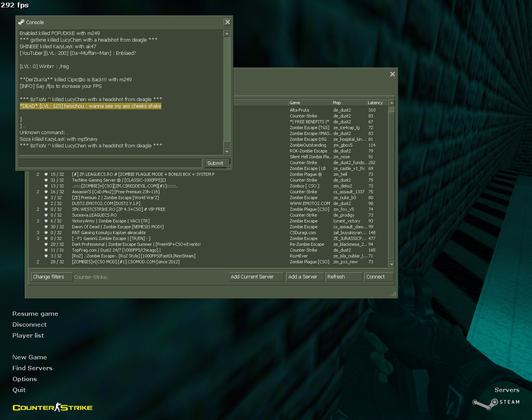Open Find Servers from main menu
The width and height of the screenshot is (532, 420).
[x=32, y=368]
